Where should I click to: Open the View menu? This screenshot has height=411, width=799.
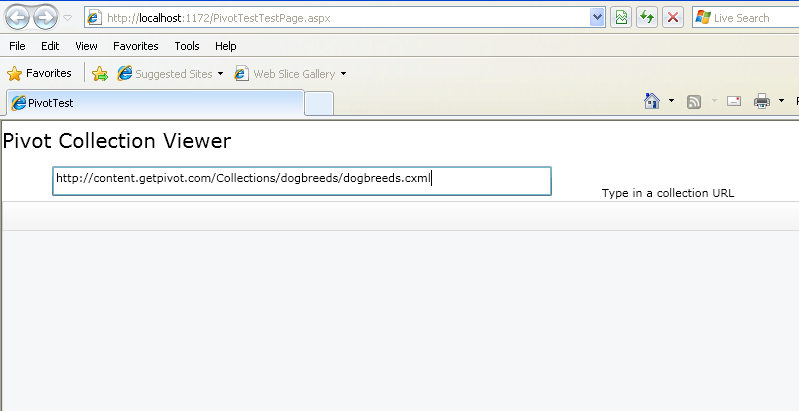click(86, 46)
